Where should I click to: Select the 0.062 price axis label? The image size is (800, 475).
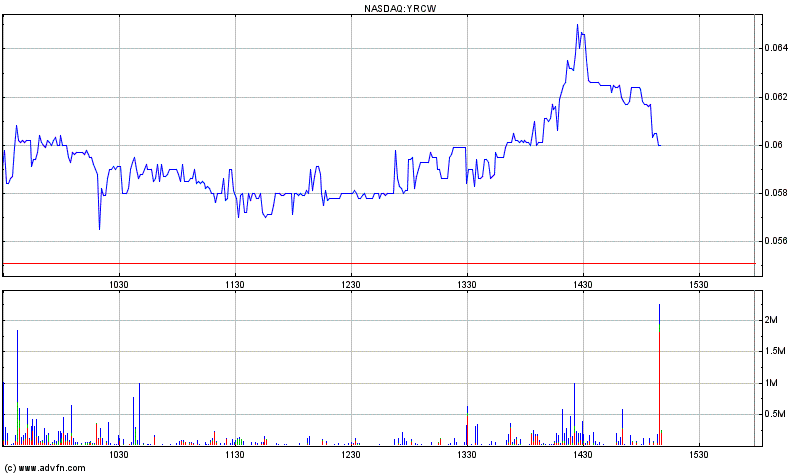pyautogui.click(x=776, y=97)
